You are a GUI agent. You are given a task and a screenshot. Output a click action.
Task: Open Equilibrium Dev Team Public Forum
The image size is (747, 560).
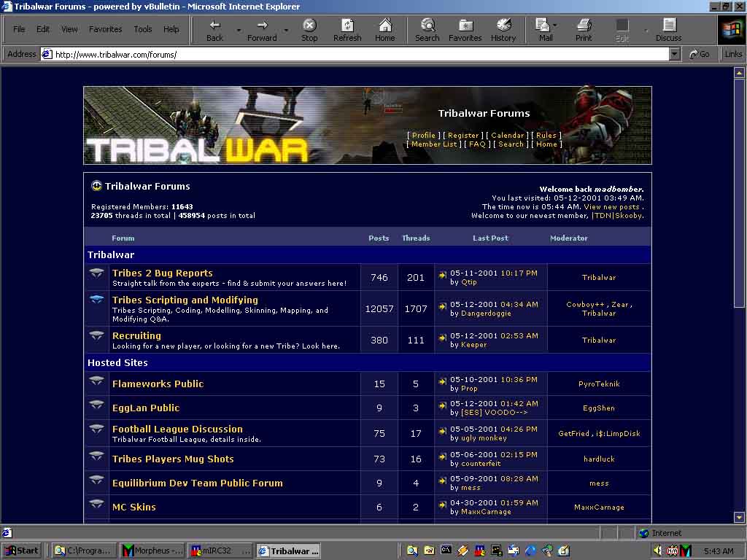[x=197, y=483]
